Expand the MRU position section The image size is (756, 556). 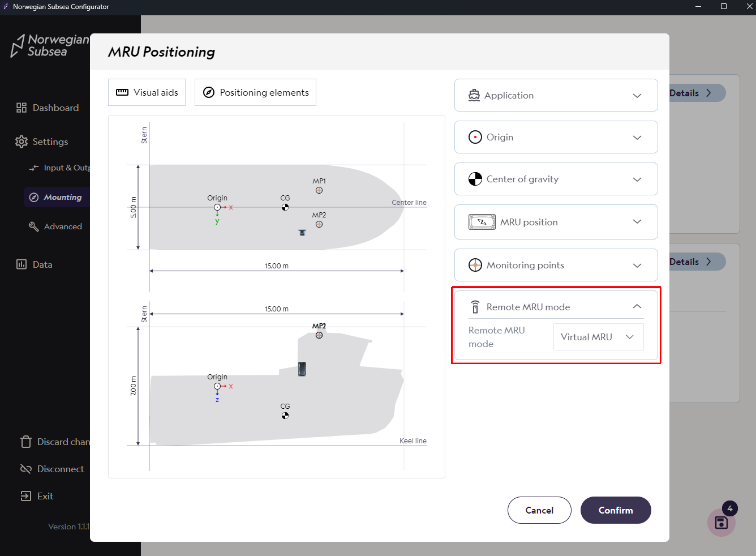coord(555,222)
